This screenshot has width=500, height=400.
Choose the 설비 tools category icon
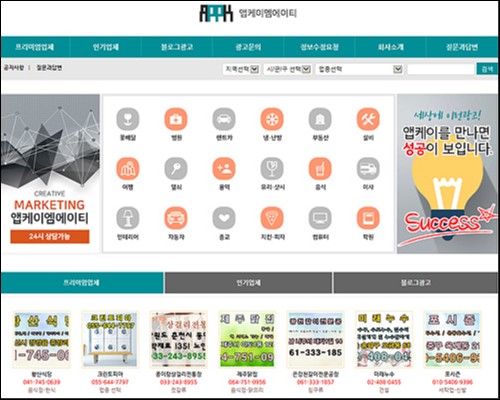click(368, 119)
